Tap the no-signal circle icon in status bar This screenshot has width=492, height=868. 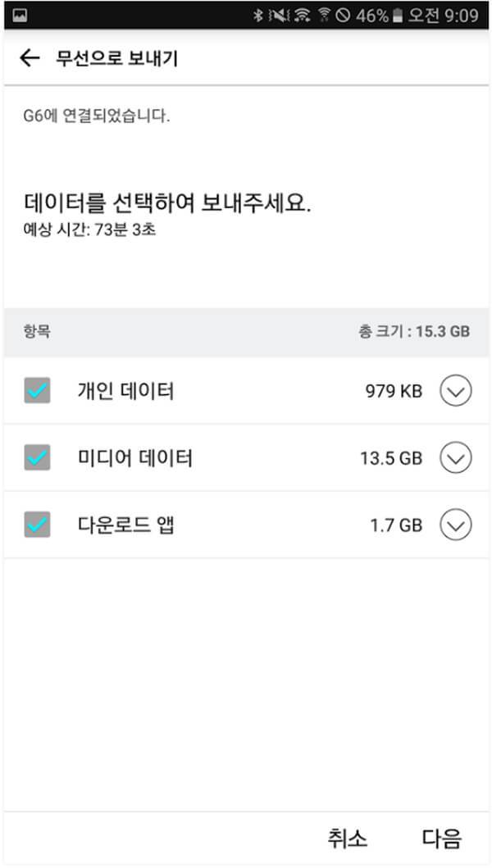point(344,15)
